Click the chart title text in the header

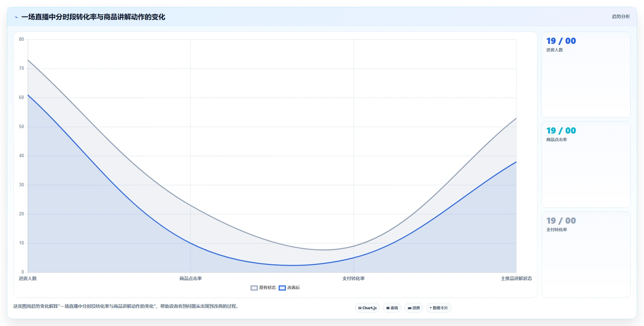click(x=93, y=17)
